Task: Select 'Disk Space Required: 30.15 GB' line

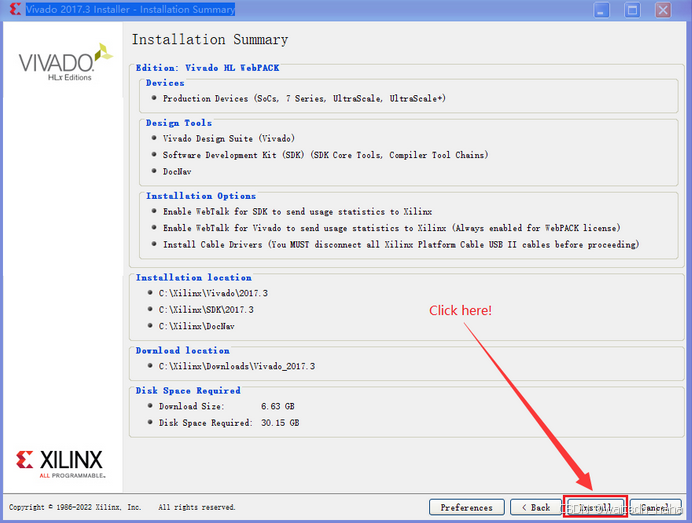Action: pos(229,423)
